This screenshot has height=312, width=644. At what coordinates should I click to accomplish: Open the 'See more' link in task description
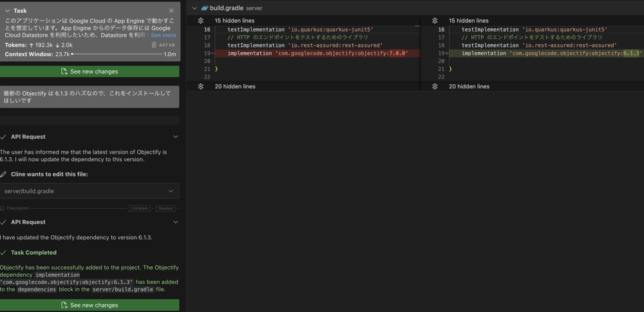click(x=163, y=35)
